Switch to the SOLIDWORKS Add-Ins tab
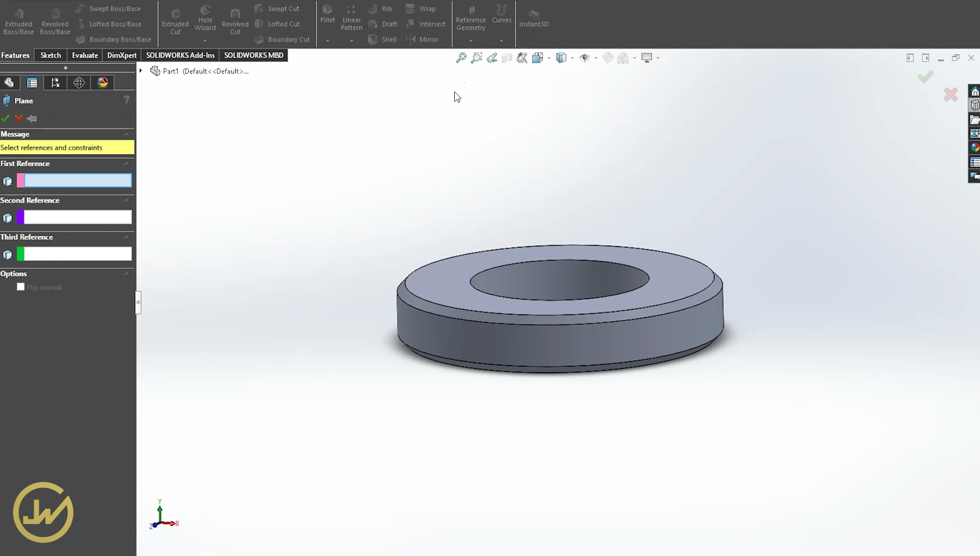980x556 pixels. 180,55
